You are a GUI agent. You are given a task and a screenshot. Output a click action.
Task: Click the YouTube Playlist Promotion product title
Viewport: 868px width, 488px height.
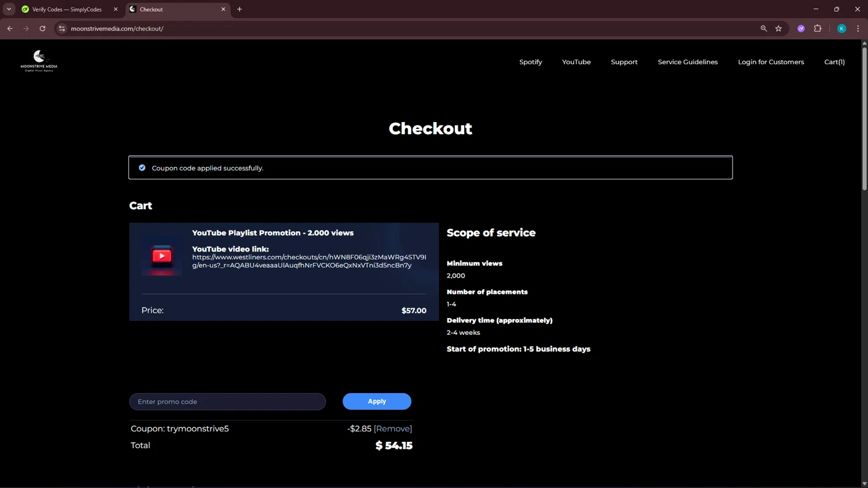coord(273,233)
